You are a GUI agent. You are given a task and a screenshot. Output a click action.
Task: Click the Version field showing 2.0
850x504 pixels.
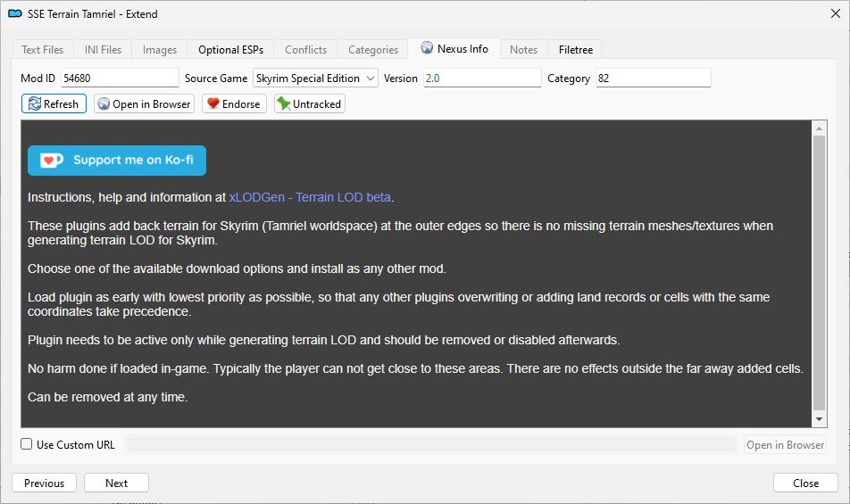pyautogui.click(x=482, y=78)
